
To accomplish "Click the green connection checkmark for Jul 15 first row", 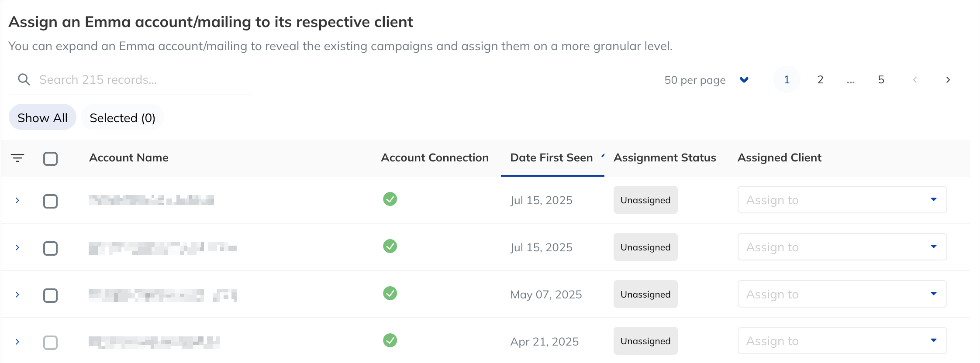I will point(390,199).
